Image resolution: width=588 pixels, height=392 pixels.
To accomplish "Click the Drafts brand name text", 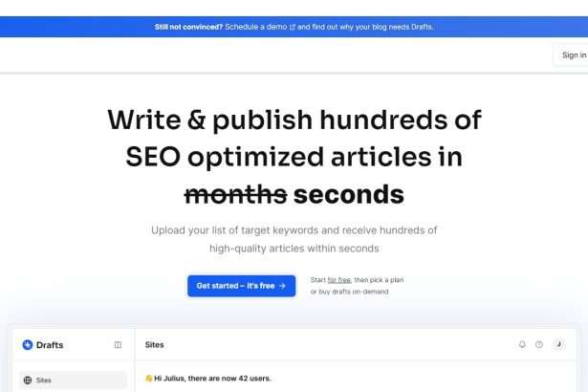I will click(50, 345).
